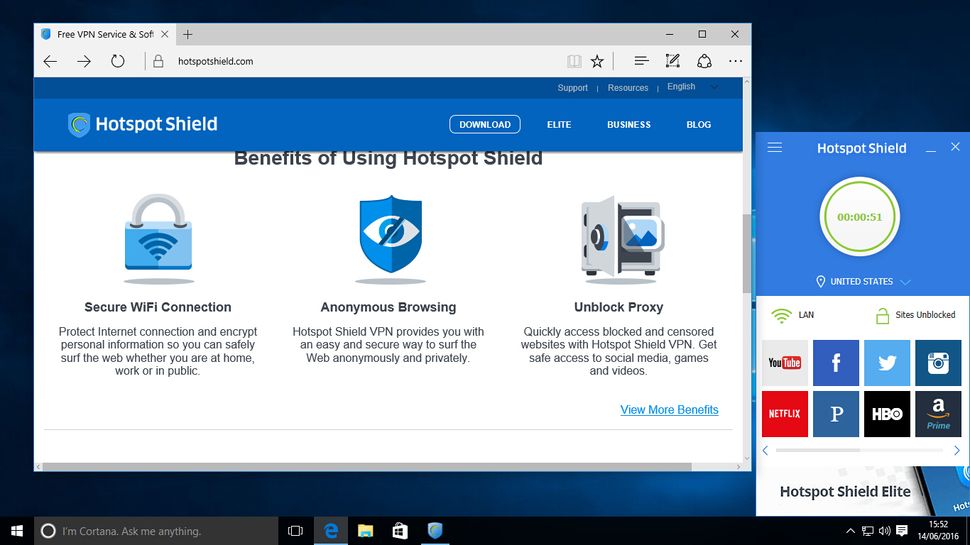Viewport: 970px width, 545px height.
Task: Open the ELITE menu item
Action: click(x=559, y=124)
